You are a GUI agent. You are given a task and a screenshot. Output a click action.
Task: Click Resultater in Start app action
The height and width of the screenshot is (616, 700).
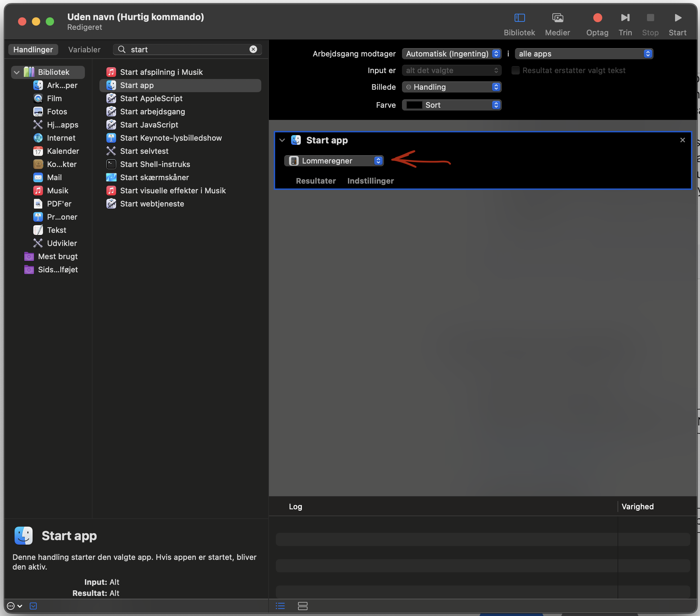(x=316, y=181)
